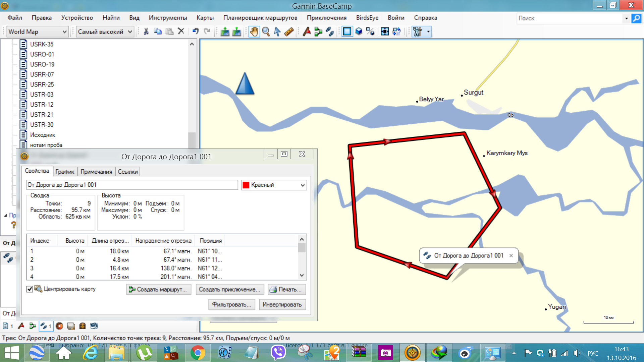Open the 'Инструменты' menu
The image size is (644, 362).
(168, 18)
